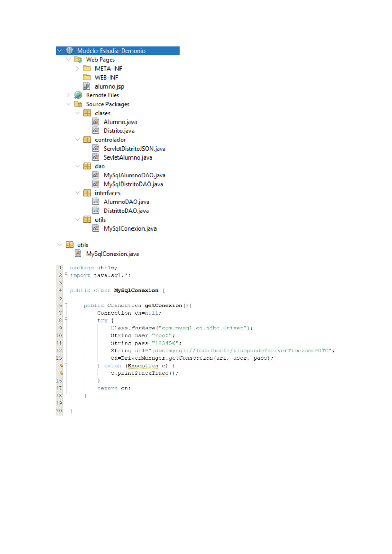Select AlumnoDAO.java file name

click(x=126, y=202)
